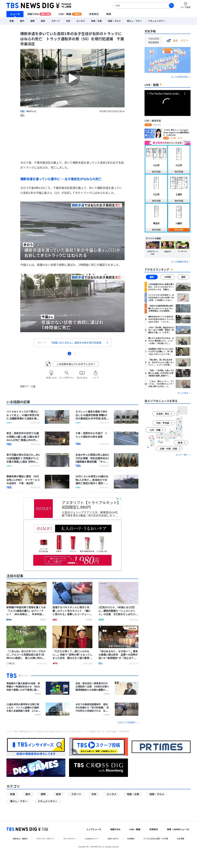This screenshot has height=868, width=197.
Task: Open the エリア設定 location pin
Action: coord(185,5)
